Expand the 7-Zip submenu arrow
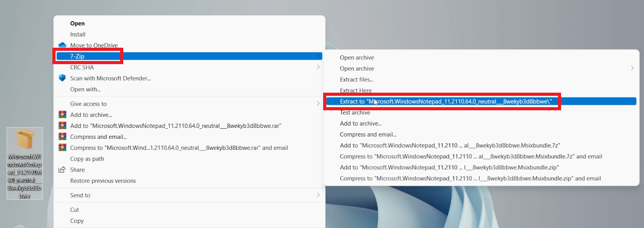Screen dimensions: 644x228 318,56
